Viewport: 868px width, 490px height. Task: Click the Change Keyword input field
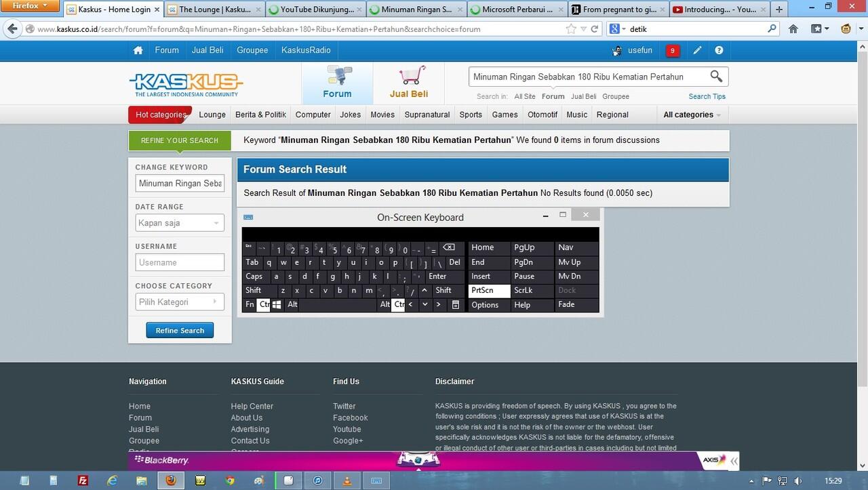click(x=180, y=183)
